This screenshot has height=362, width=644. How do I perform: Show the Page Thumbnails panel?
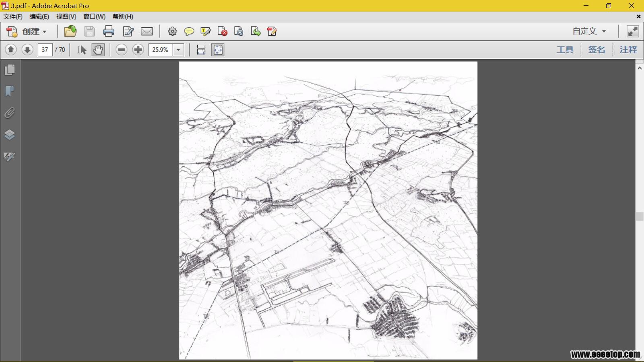(x=10, y=70)
